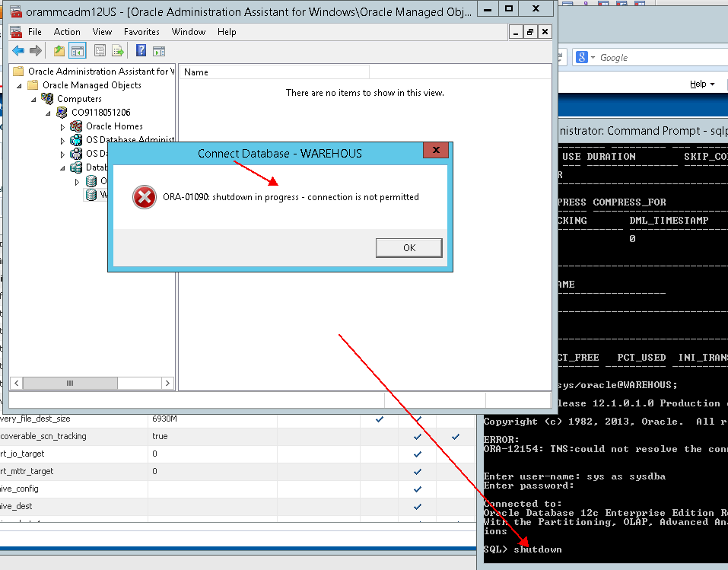Viewport: 728px width, 570px height.
Task: Select the Oracle Homes tree item
Action: [114, 126]
